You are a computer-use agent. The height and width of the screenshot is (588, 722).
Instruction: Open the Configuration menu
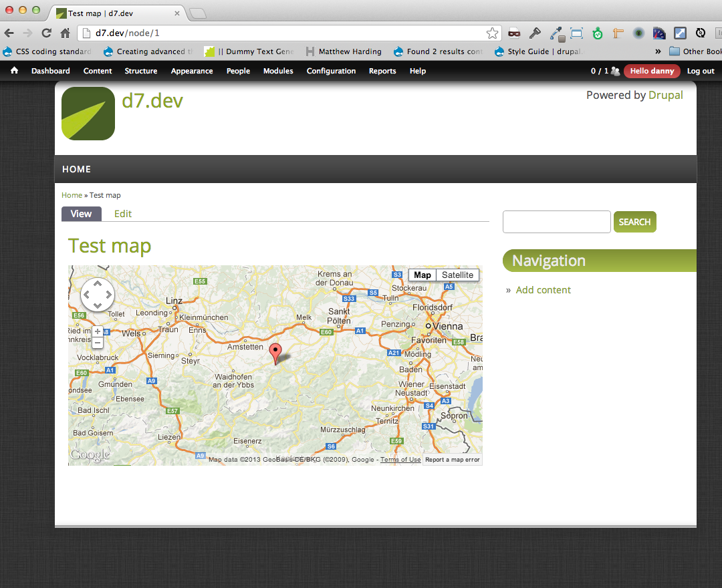coord(331,71)
